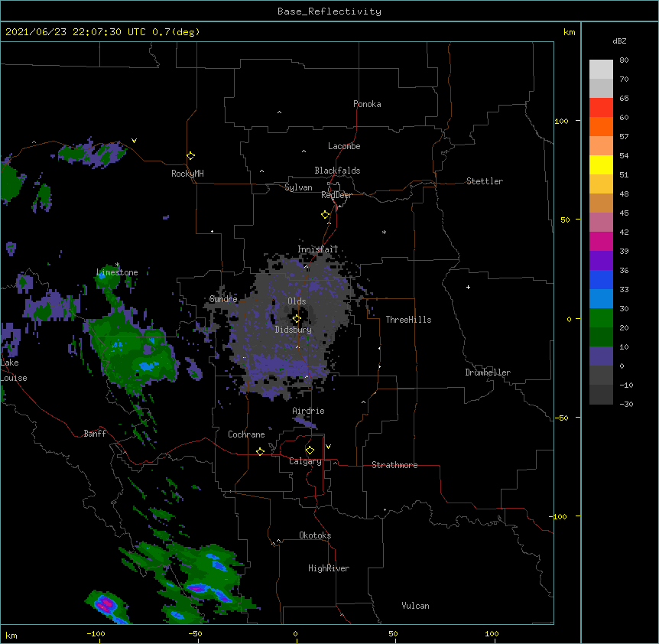Click the -50 tick on vertical km axis
This screenshot has height=644, width=659.
[x=561, y=418]
